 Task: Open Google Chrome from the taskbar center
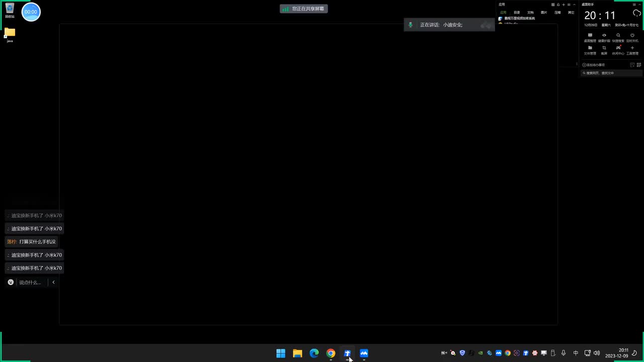(331, 353)
